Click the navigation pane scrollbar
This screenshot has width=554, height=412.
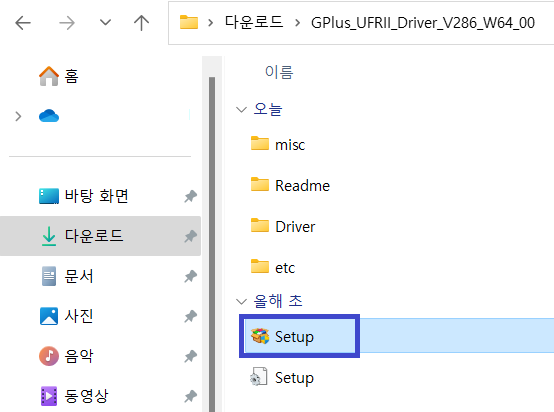(x=212, y=244)
